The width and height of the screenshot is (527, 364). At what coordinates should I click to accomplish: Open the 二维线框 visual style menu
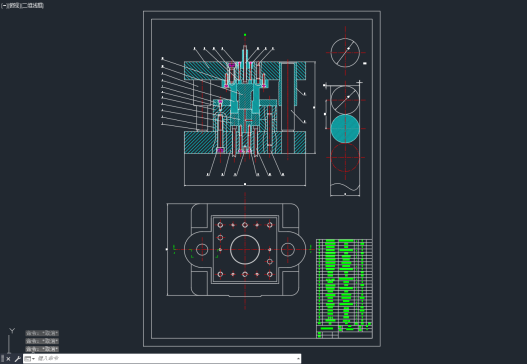tap(33, 6)
